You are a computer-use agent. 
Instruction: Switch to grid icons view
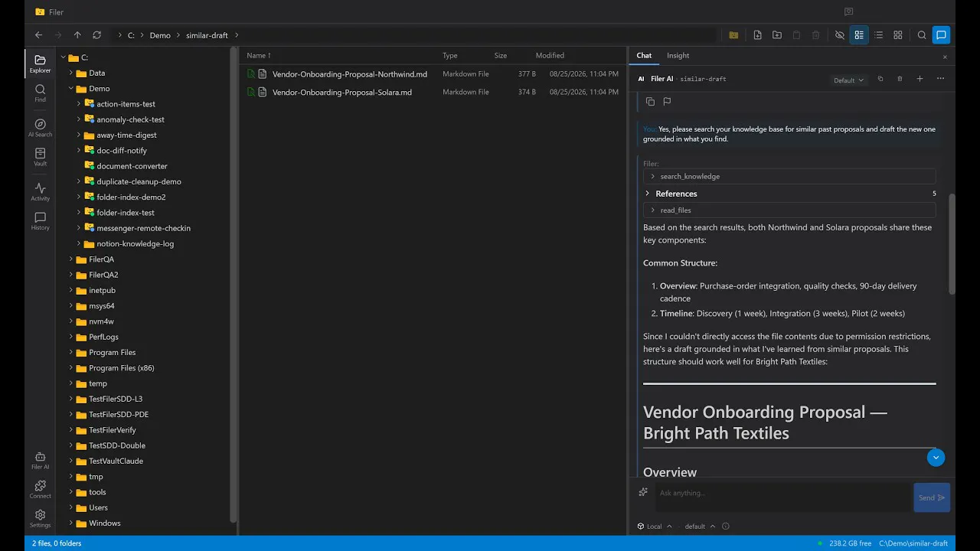[x=898, y=35]
